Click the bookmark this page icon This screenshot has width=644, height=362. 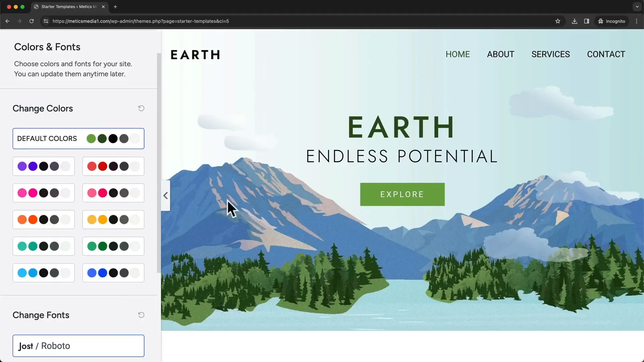(558, 21)
